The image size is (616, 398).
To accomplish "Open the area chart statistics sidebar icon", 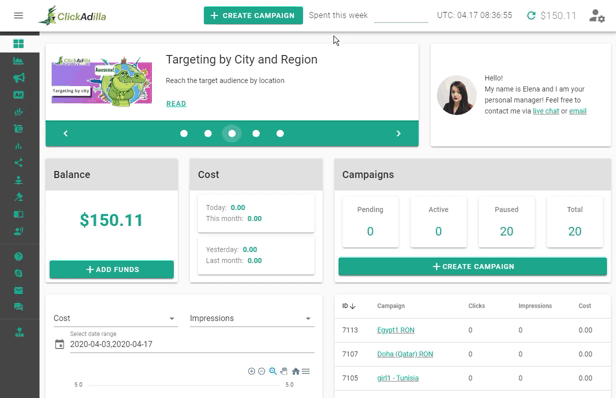I will [x=18, y=61].
